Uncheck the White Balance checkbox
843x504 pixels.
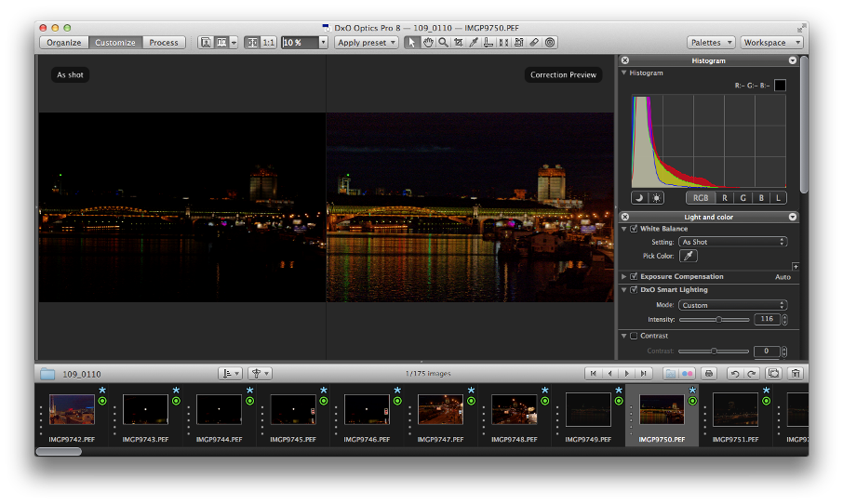point(634,229)
